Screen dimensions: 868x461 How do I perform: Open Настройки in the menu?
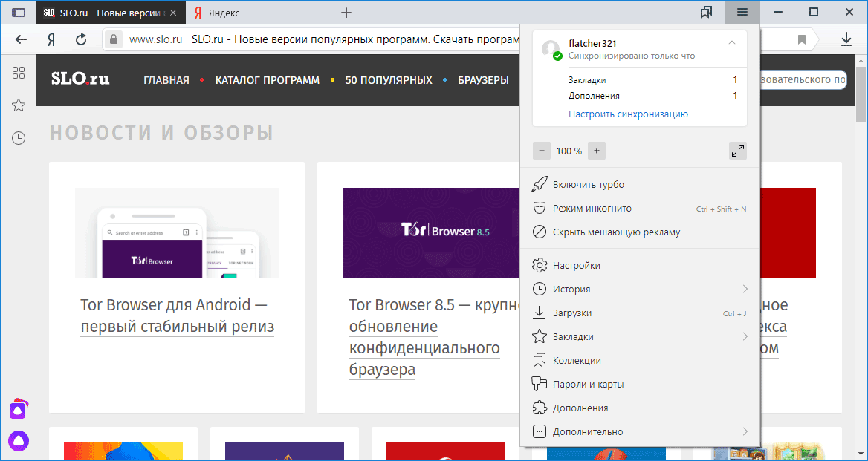[640, 265]
